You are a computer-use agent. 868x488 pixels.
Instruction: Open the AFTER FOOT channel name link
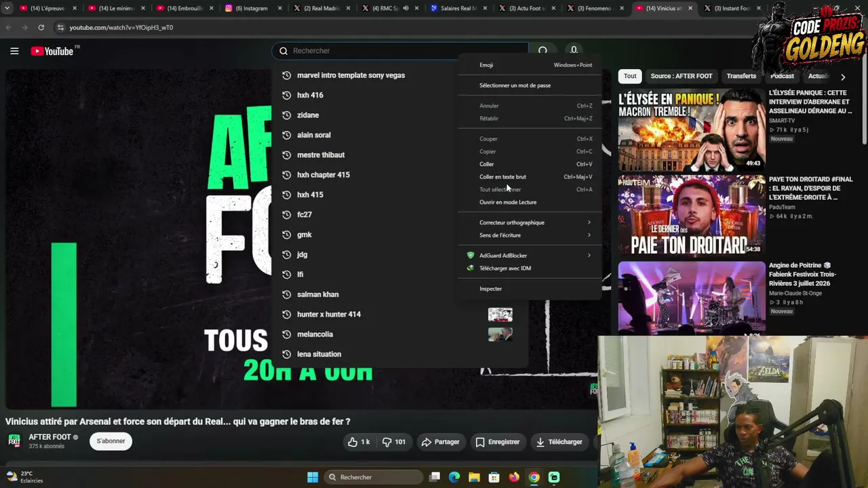coord(50,437)
